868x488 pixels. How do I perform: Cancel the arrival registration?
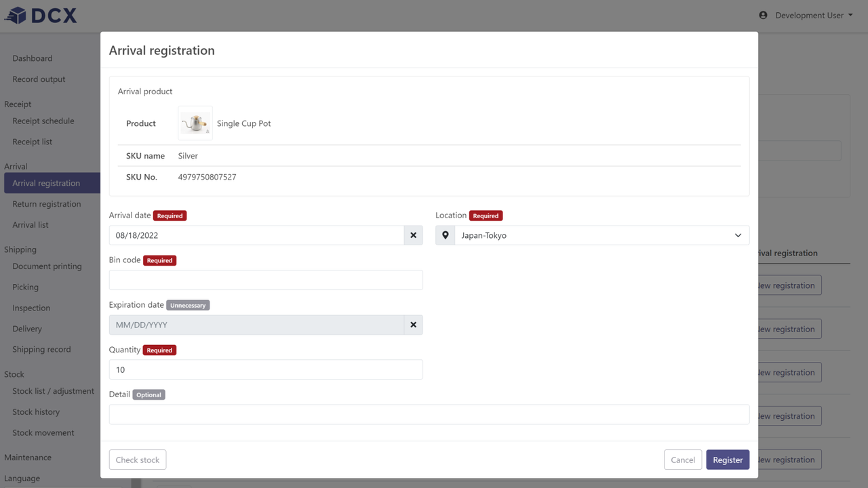(682, 460)
